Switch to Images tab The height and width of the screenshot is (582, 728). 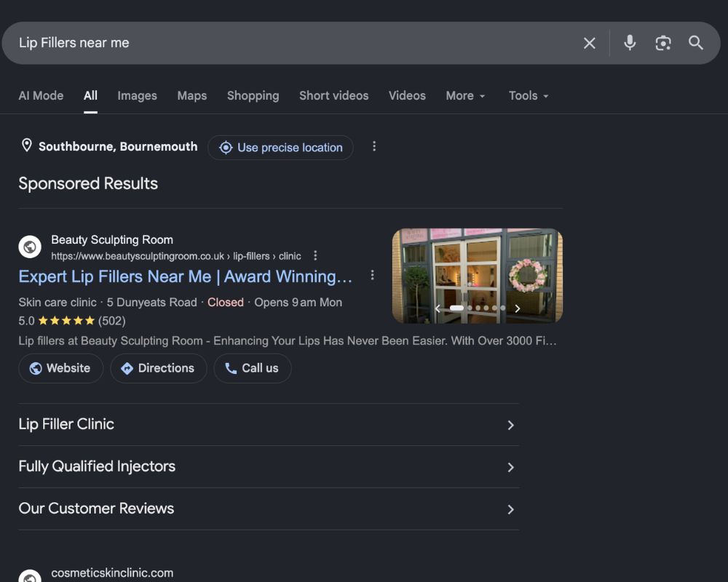(137, 95)
